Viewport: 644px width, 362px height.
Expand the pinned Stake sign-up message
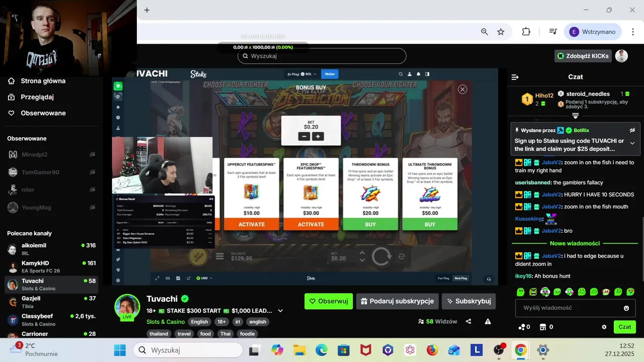(632, 143)
